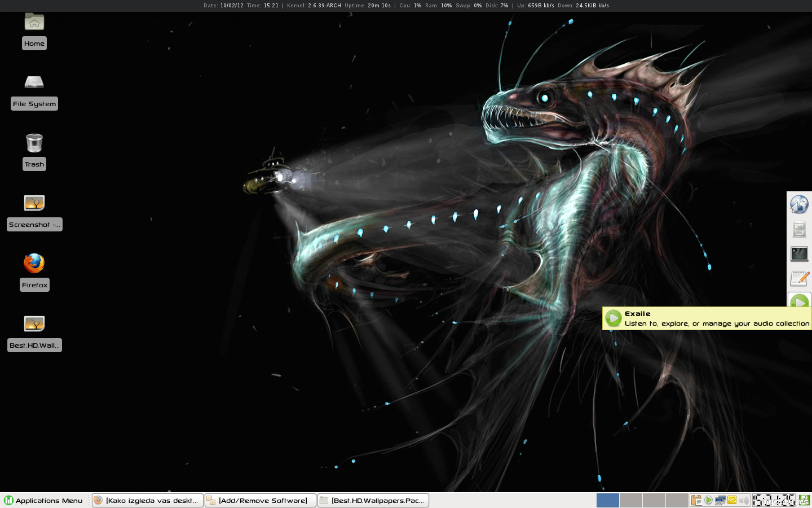Select the Firefox desktop icon
Viewport: 812px width, 508px height.
pyautogui.click(x=34, y=264)
